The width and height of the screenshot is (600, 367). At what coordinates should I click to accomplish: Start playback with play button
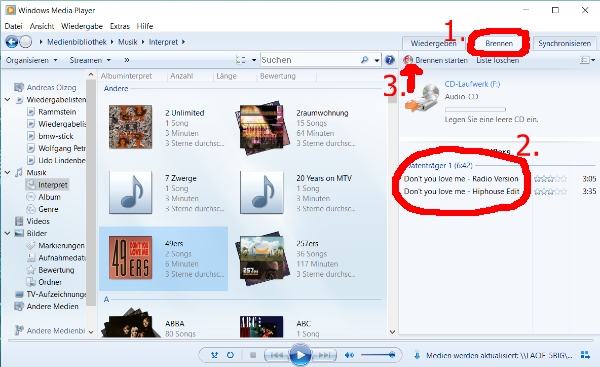pyautogui.click(x=300, y=355)
